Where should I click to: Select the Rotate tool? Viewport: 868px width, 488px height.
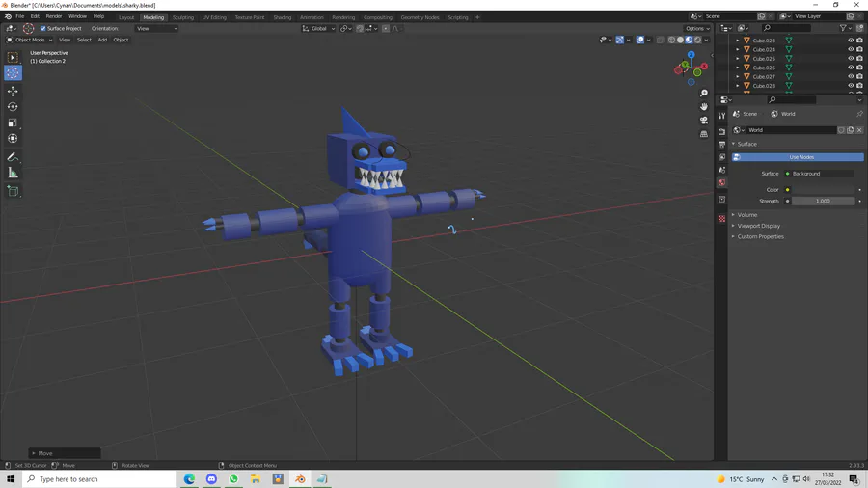click(13, 107)
